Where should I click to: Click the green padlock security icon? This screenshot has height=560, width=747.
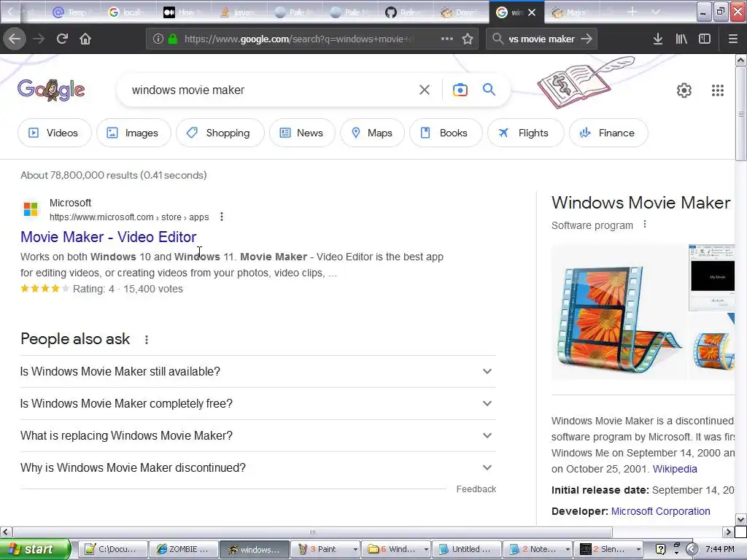click(173, 39)
